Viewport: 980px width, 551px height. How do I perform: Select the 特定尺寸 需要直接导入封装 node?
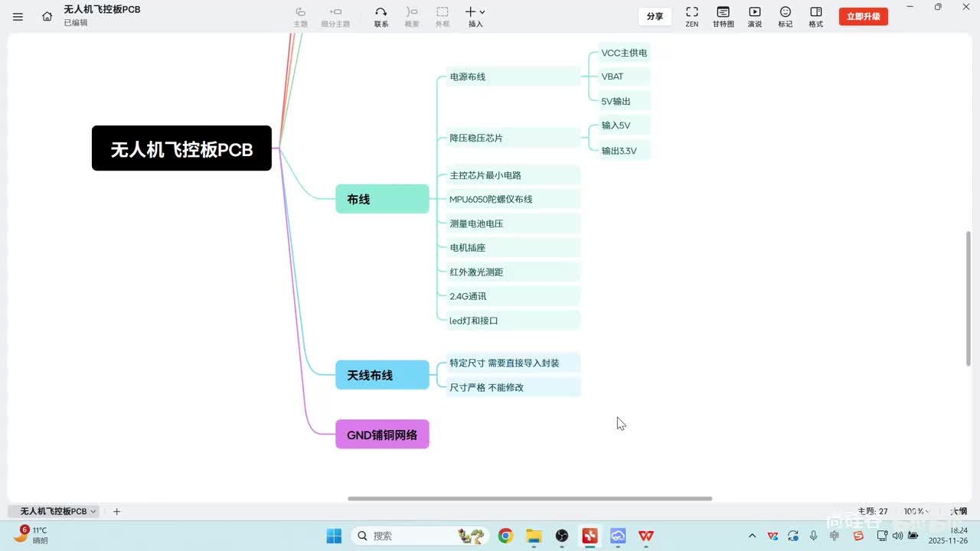514,363
